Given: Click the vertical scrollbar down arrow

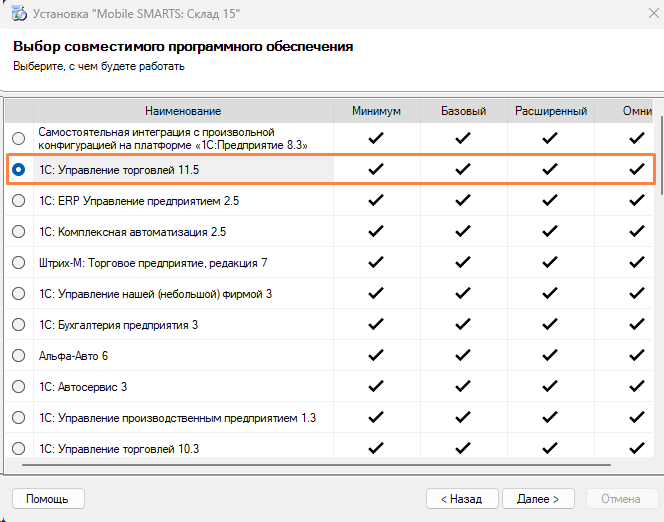Looking at the screenshot, I should tap(657, 450).
